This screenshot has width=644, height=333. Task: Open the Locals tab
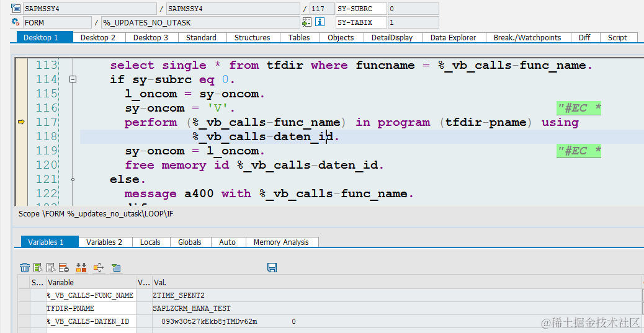coord(150,242)
